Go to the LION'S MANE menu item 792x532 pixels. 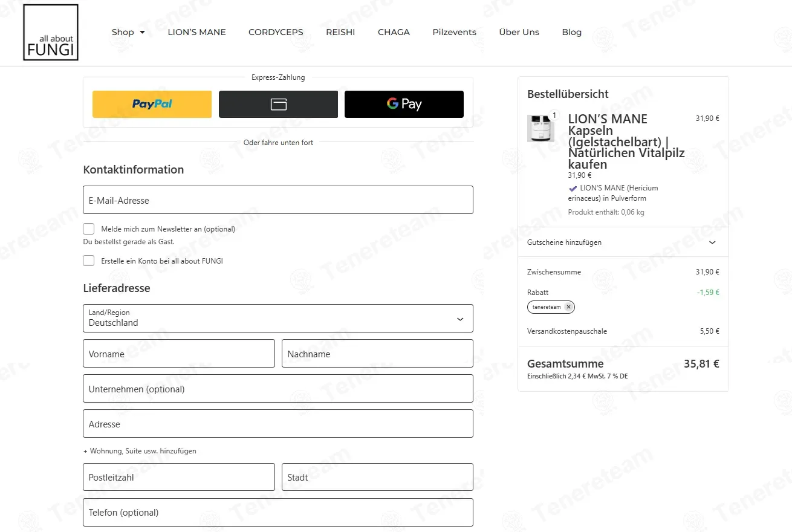196,32
